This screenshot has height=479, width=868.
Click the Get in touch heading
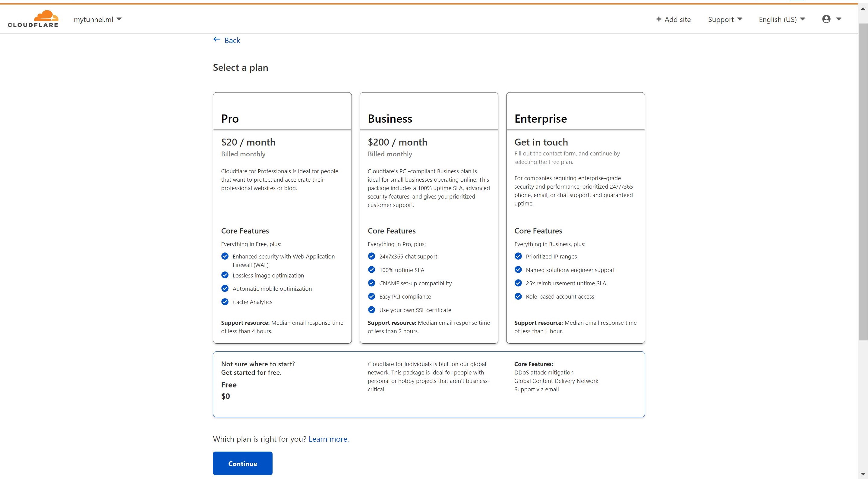541,142
